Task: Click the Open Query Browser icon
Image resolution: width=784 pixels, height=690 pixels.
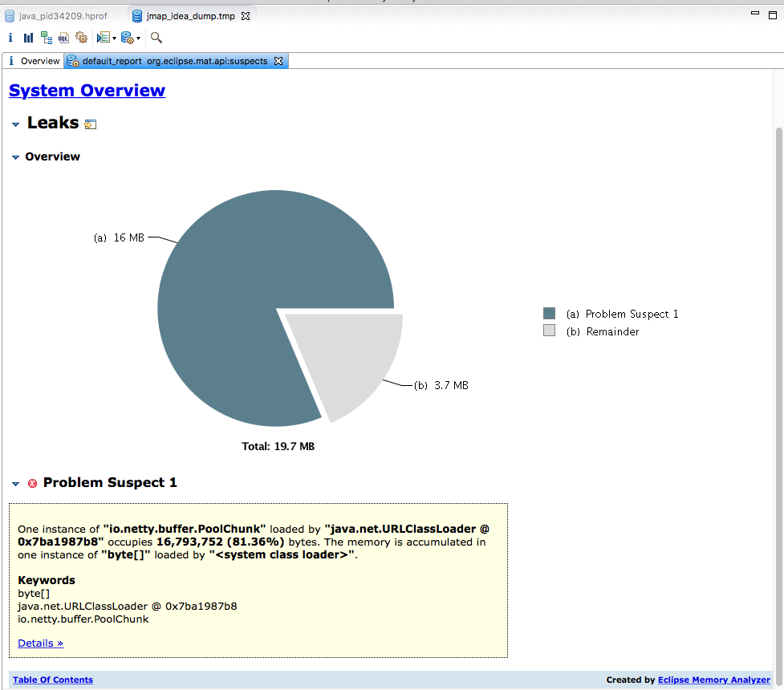Action: click(128, 38)
